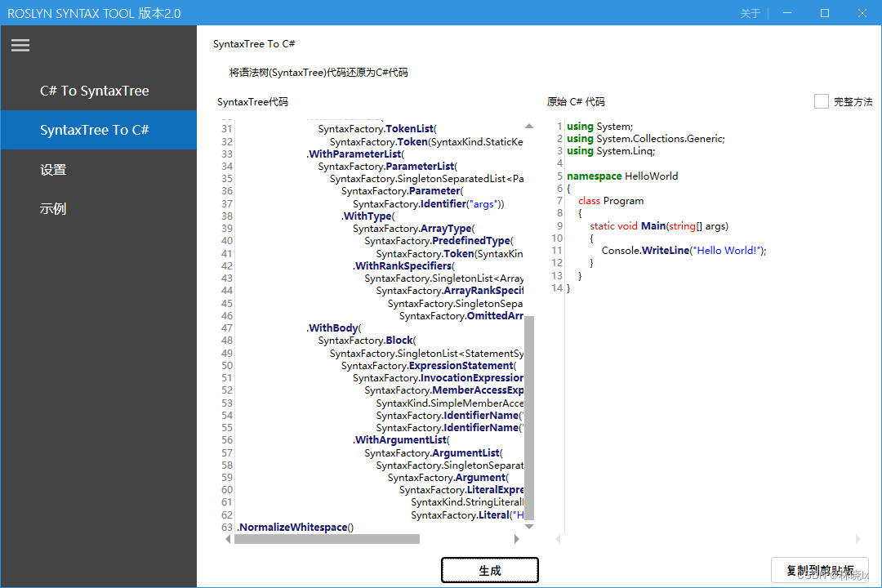882x588 pixels.
Task: Click the .WithBody( line 47
Action: point(333,327)
